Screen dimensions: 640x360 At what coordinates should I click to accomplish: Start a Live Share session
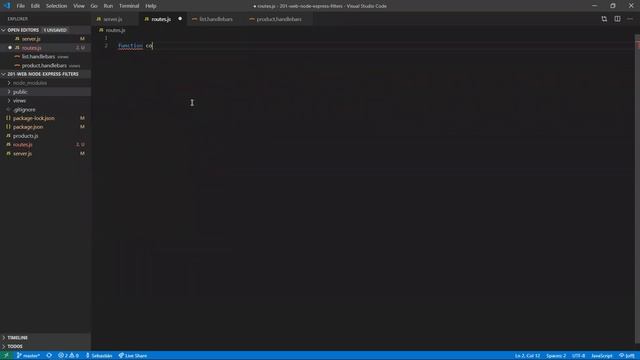pyautogui.click(x=133, y=356)
